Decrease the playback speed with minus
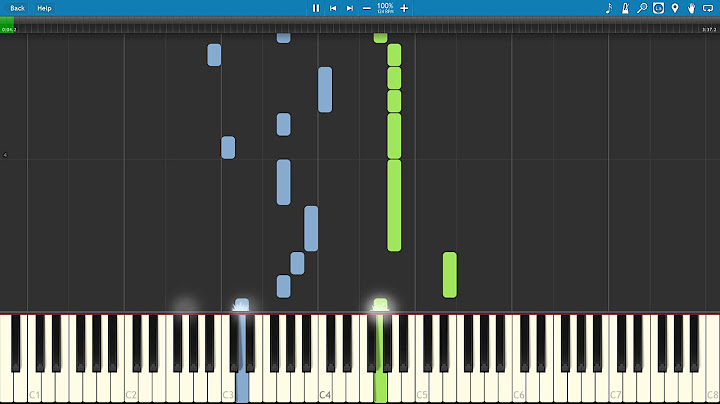 (367, 8)
